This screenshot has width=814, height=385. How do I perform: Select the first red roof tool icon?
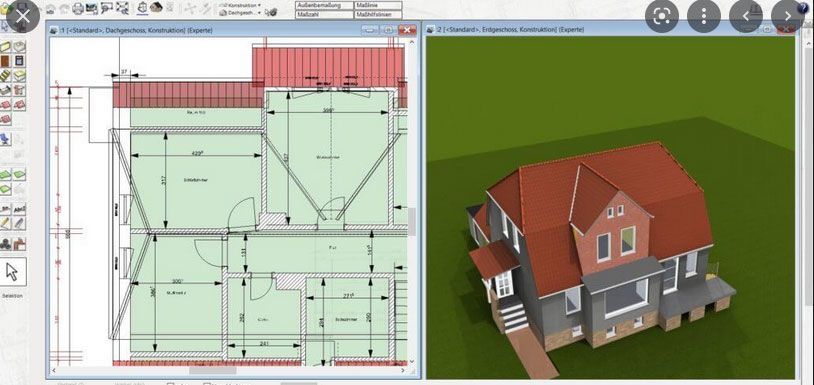click(5, 105)
